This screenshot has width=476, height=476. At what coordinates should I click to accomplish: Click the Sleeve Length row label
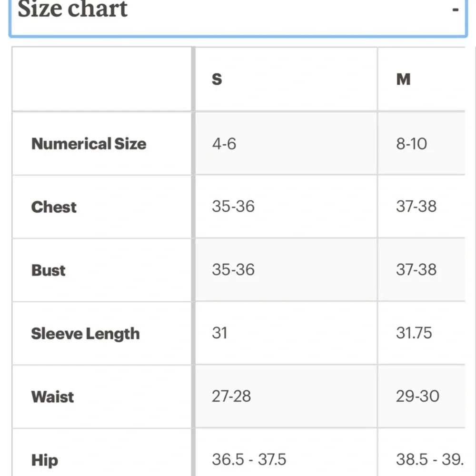(x=85, y=334)
